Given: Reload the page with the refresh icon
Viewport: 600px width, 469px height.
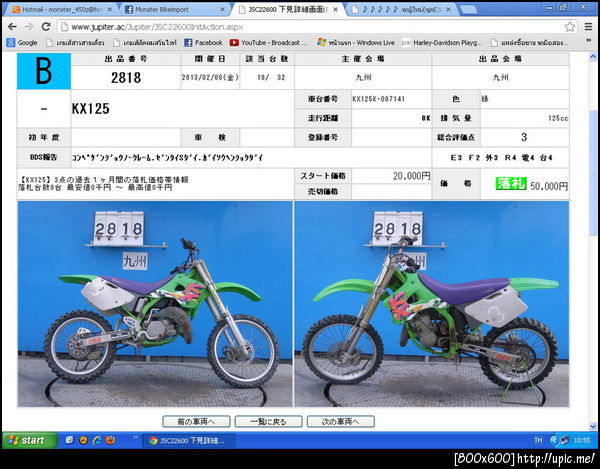Looking at the screenshot, I should tap(46, 27).
